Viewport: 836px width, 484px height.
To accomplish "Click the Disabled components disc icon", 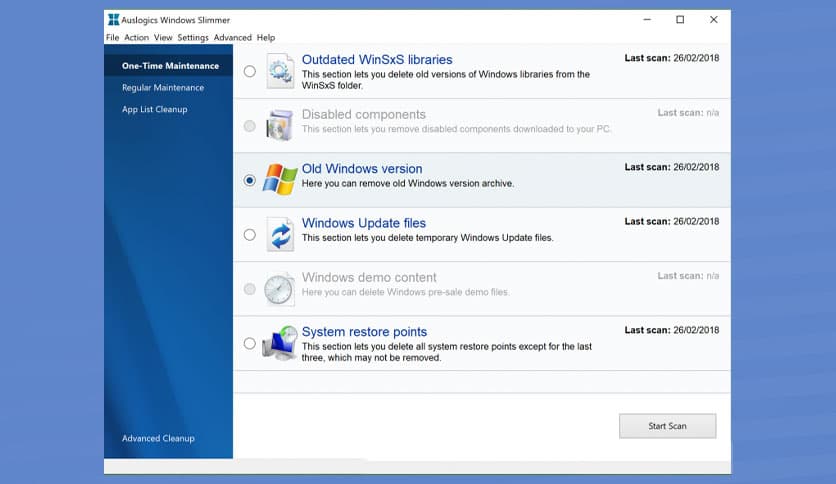I will point(279,125).
